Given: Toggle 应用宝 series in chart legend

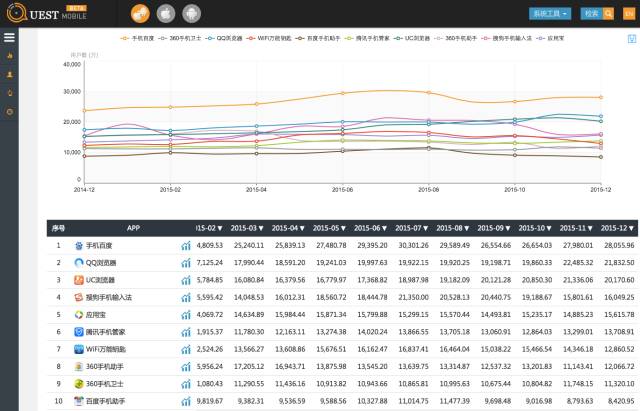Looking at the screenshot, I should tap(550, 38).
